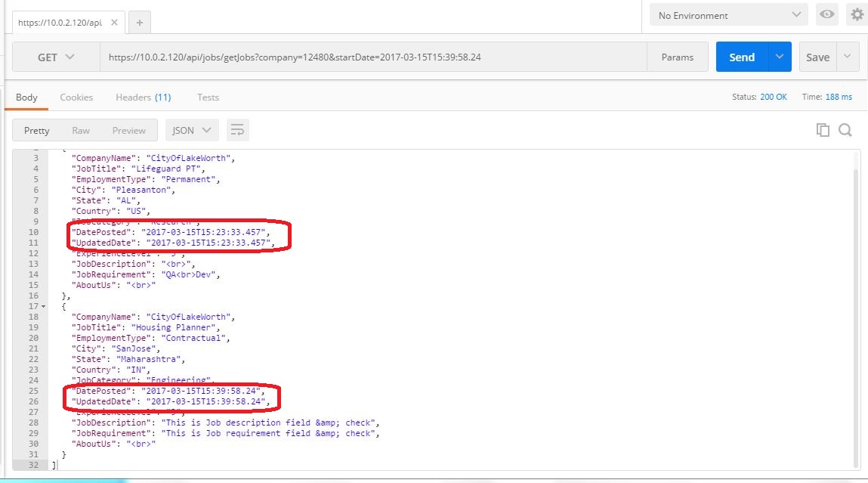This screenshot has height=483, width=868.
Task: Open the Send button dropdown arrow
Action: (780, 57)
